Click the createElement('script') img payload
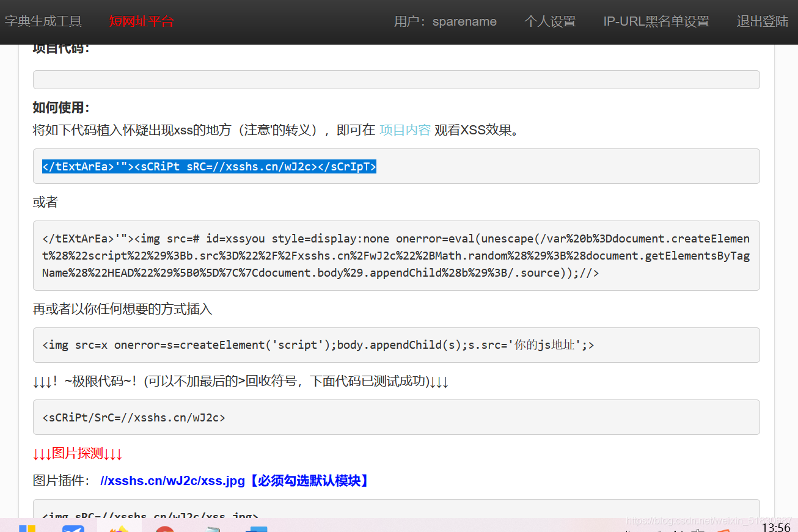The width and height of the screenshot is (798, 532). [x=397, y=345]
